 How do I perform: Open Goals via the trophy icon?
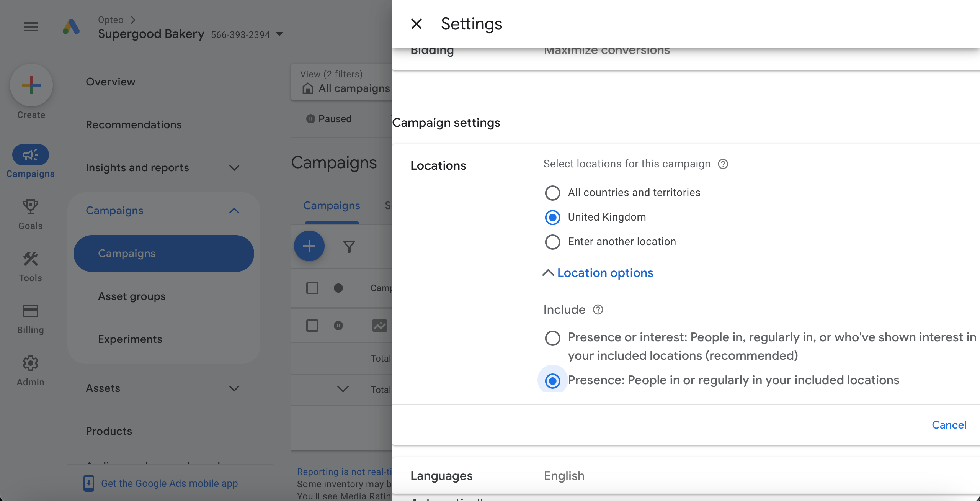[31, 207]
